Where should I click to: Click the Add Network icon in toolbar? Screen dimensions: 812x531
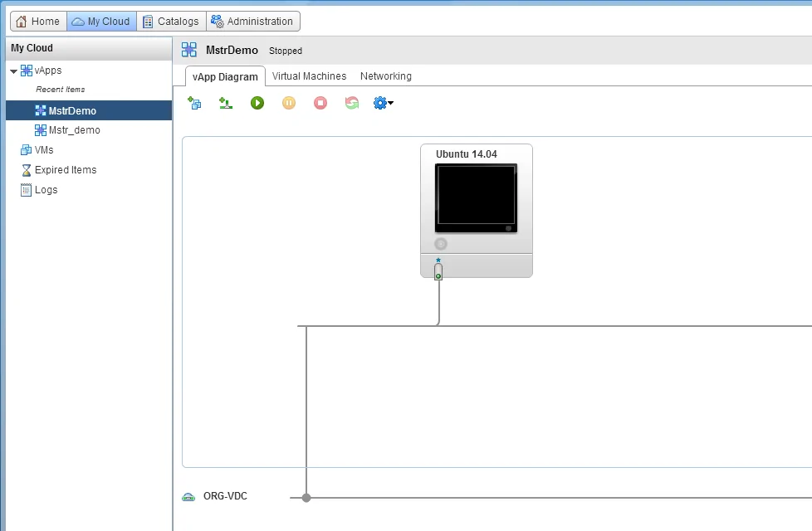pyautogui.click(x=225, y=103)
